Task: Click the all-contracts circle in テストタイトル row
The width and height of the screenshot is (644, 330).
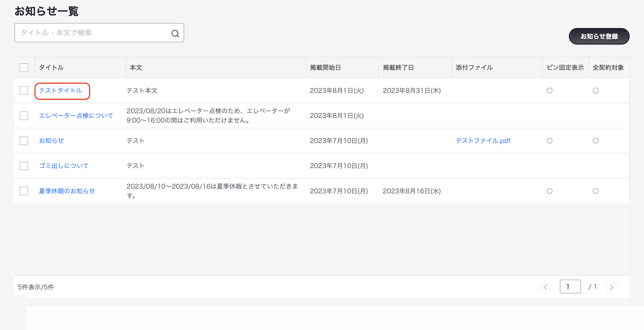Action: [596, 91]
